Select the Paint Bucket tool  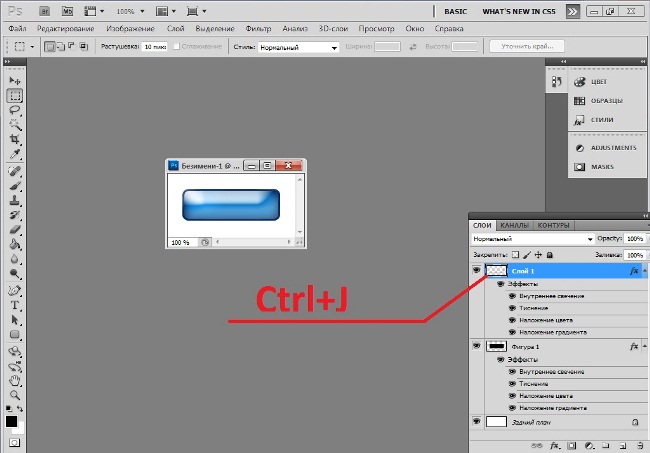[15, 244]
